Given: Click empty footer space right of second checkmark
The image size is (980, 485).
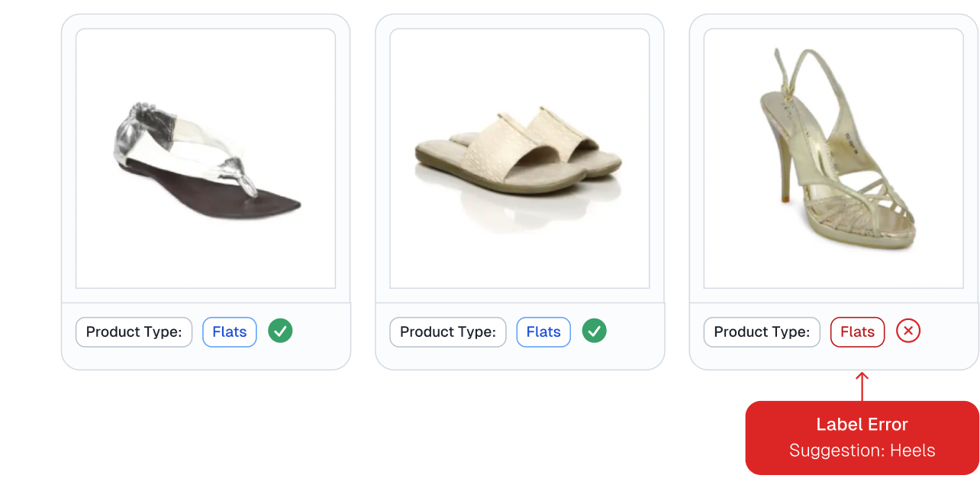Looking at the screenshot, I should 633,332.
